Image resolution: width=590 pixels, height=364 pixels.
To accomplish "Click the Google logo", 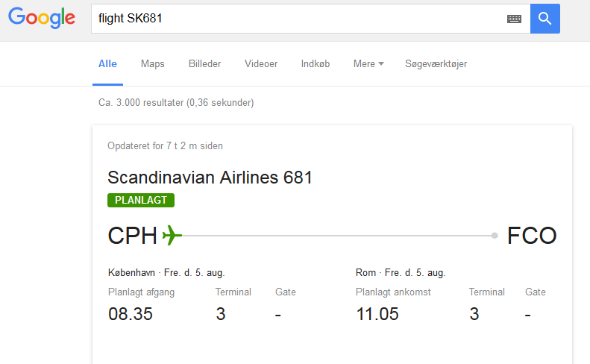I will pos(42,18).
